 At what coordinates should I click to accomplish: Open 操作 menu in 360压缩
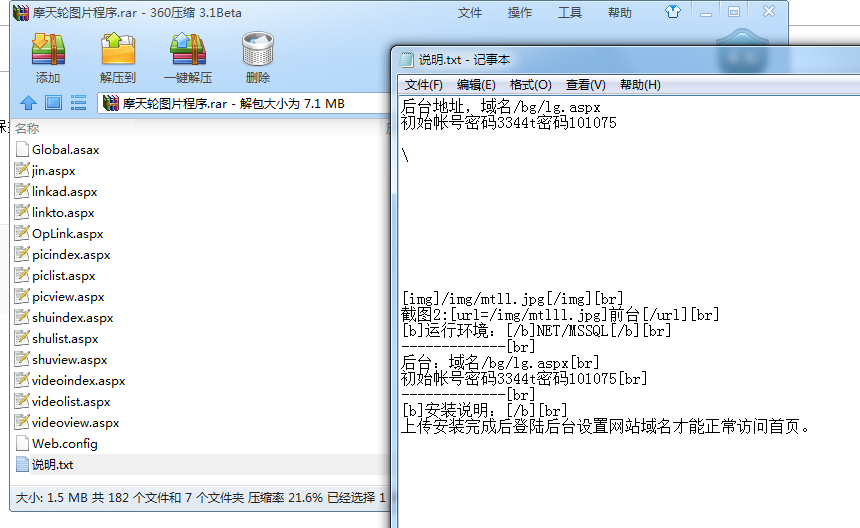(519, 13)
